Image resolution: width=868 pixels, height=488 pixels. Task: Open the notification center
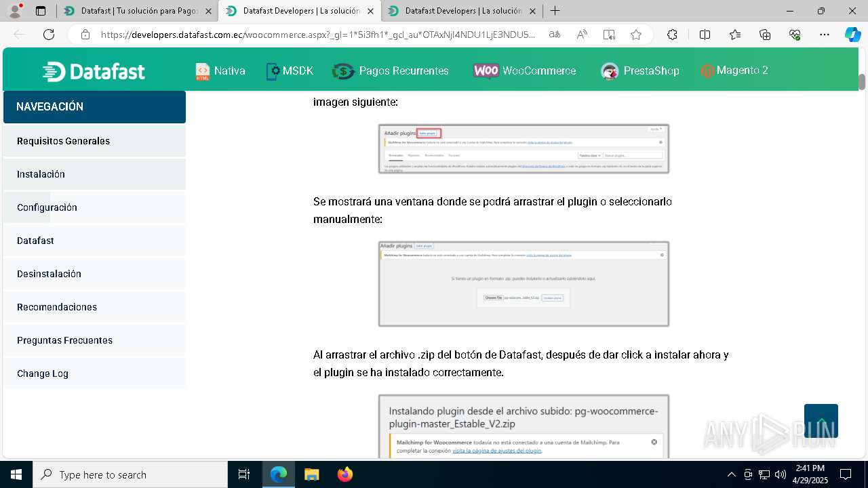pyautogui.click(x=846, y=474)
